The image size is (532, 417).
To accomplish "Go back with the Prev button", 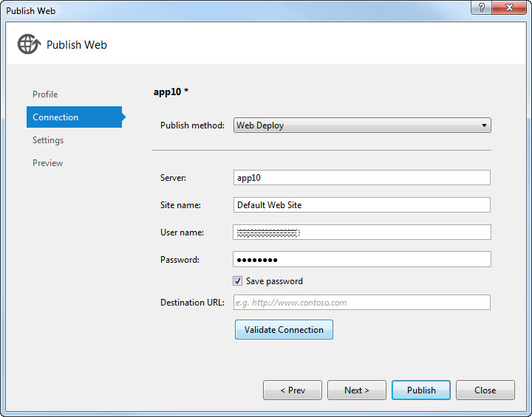I will tap(293, 390).
